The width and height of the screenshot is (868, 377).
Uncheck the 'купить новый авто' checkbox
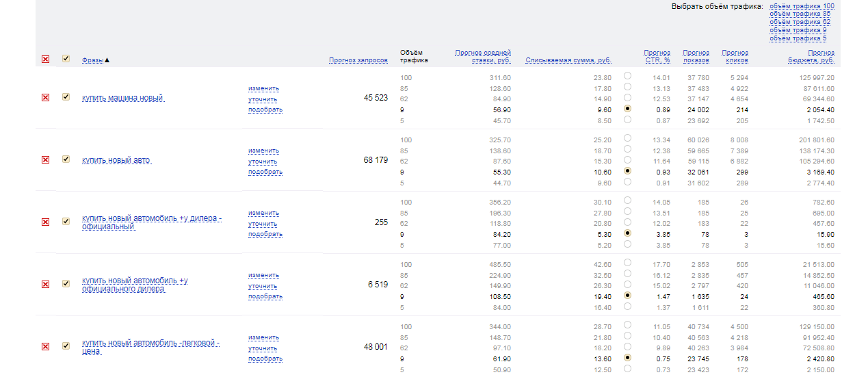[x=66, y=159]
